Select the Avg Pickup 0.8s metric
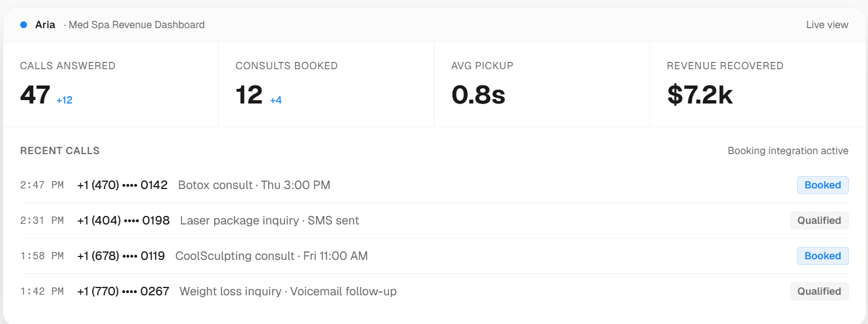Viewport: 868px width, 324px height. click(x=478, y=95)
